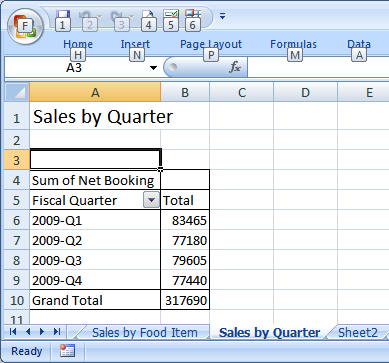Select row 1 header

click(17, 116)
